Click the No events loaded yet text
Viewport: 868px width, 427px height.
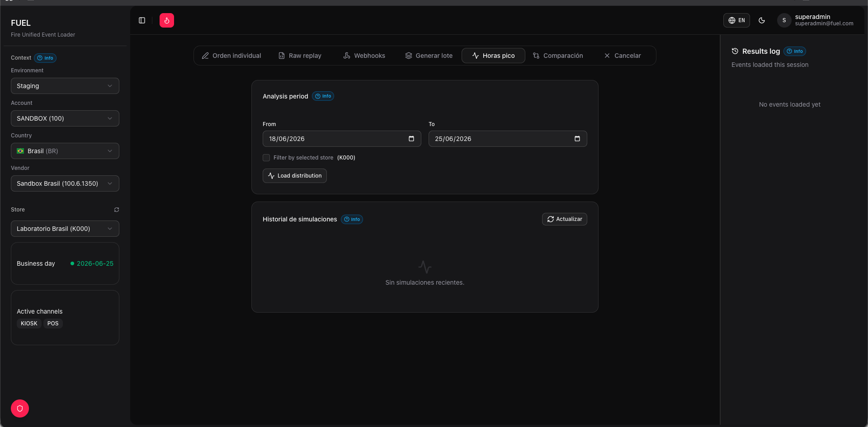(x=790, y=104)
